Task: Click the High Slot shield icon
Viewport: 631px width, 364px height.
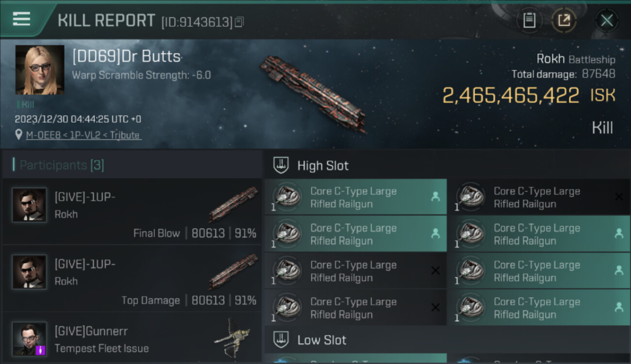Action: [282, 165]
